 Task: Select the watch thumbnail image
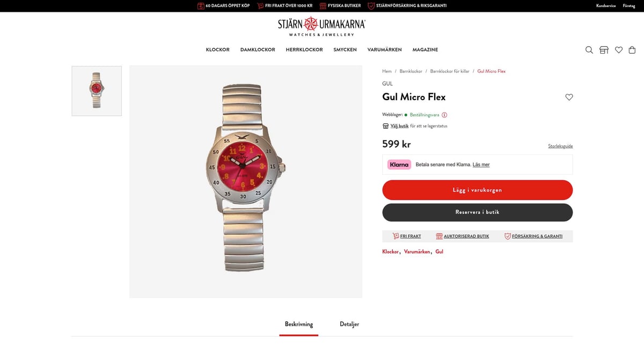[x=97, y=91]
